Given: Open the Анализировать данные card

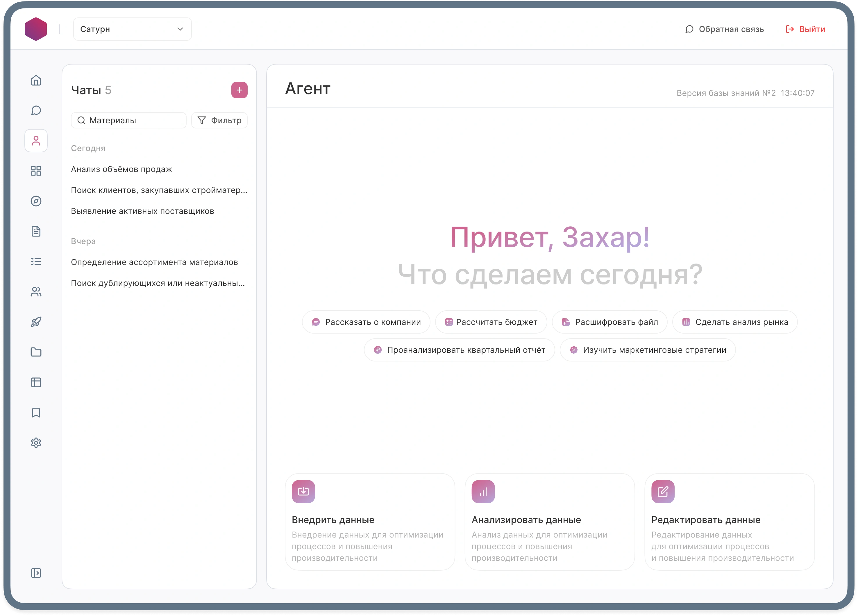Looking at the screenshot, I should point(549,522).
